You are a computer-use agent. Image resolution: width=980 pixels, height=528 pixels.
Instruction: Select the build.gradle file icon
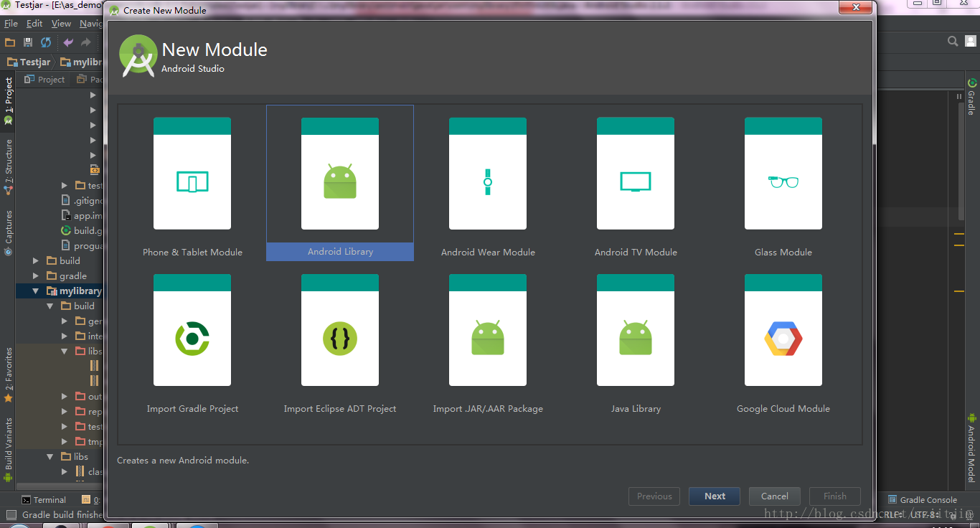click(67, 230)
